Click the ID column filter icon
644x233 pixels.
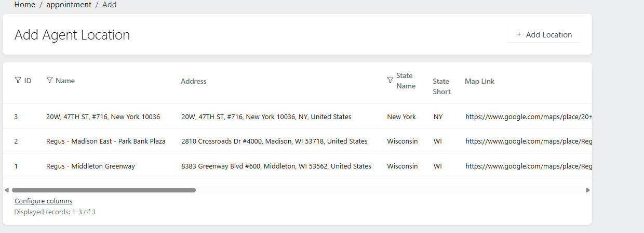(x=18, y=81)
